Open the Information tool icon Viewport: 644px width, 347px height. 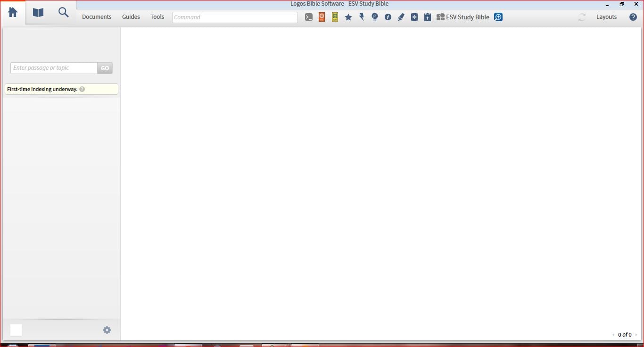pyautogui.click(x=388, y=17)
